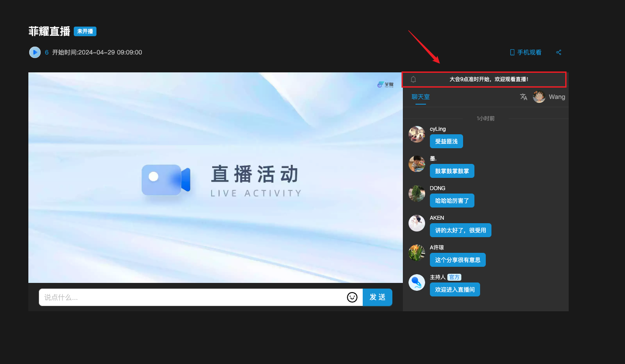The height and width of the screenshot is (364, 625).
Task: Click cyLing's avatar in chat
Action: [417, 134]
